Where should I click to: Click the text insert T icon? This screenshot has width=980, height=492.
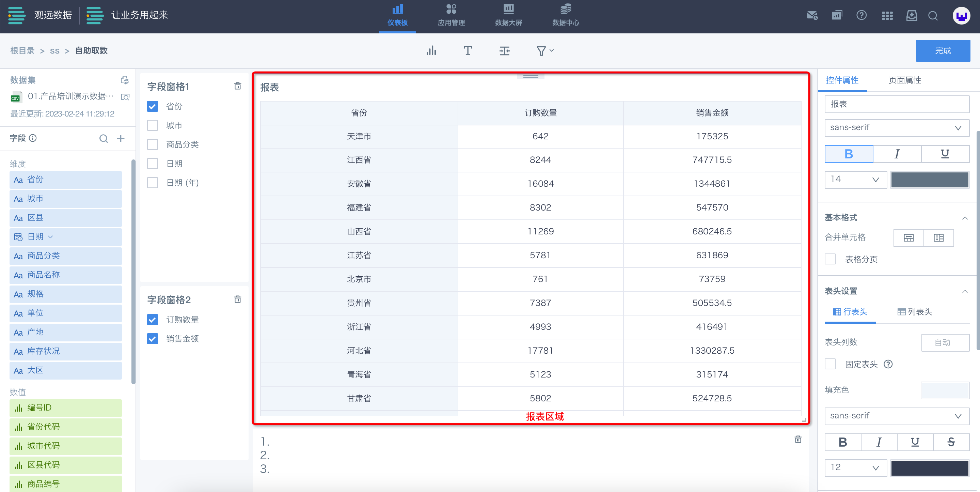(468, 51)
